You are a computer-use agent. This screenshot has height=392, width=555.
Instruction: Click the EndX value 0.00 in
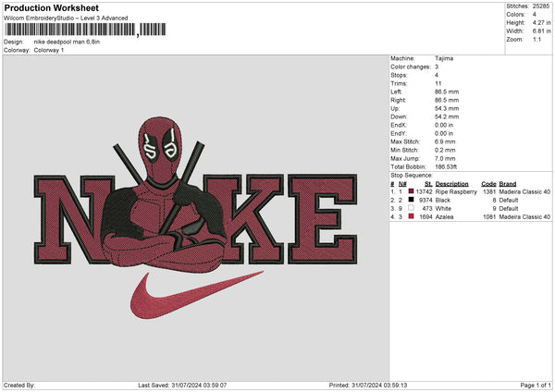444,125
